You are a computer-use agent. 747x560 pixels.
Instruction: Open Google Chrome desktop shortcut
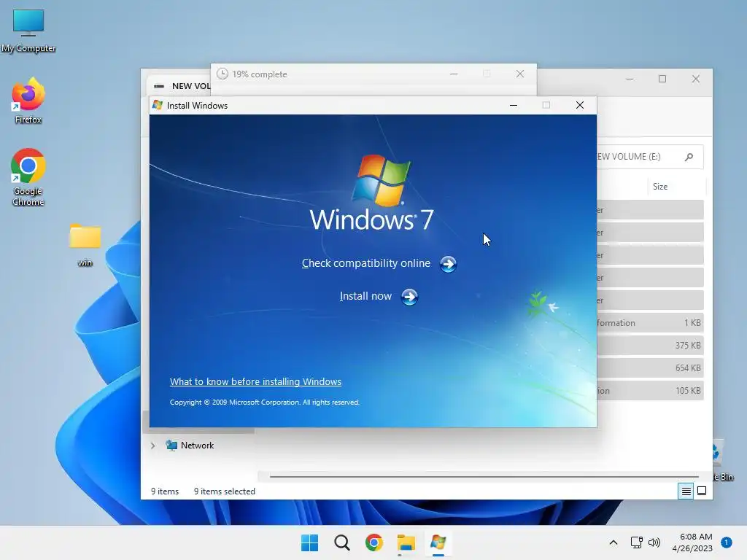[28, 177]
